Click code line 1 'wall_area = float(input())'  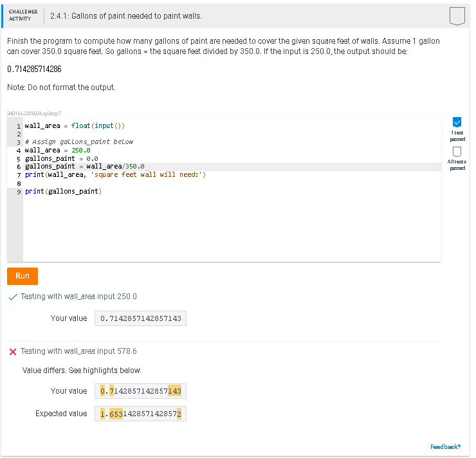click(x=75, y=125)
